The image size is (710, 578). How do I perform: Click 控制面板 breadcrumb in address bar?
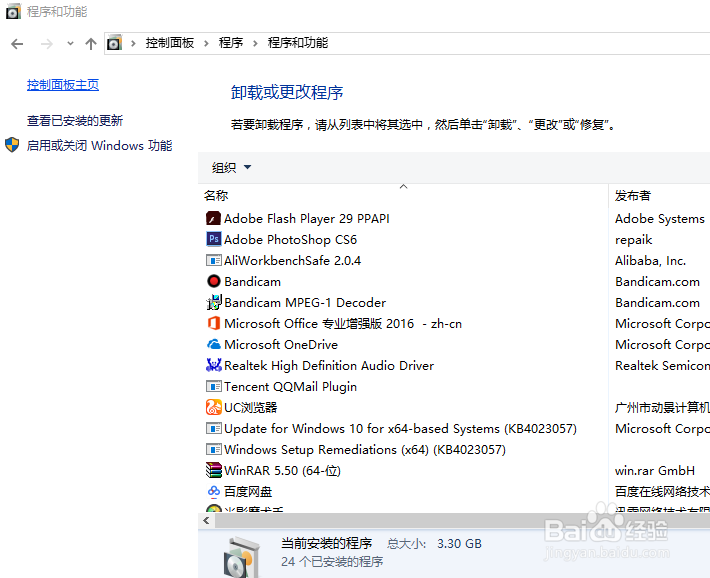click(170, 43)
